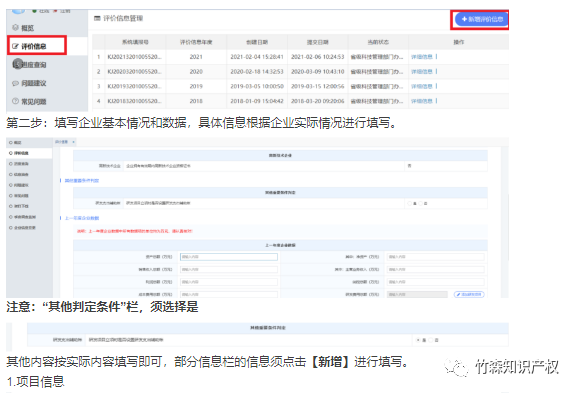Click the 销售收入总额 (万元) input field
Viewport: 577px width, 393px height.
pos(229,269)
